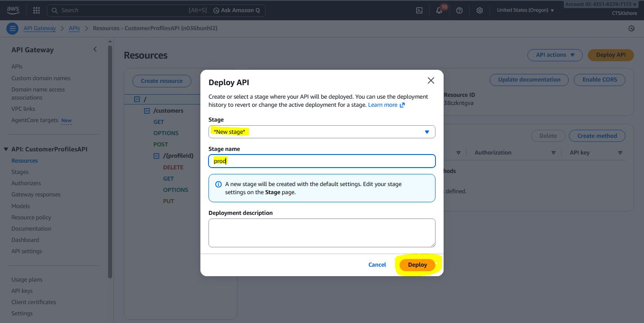Close the Deploy API dialog
This screenshot has width=644, height=323.
click(431, 81)
